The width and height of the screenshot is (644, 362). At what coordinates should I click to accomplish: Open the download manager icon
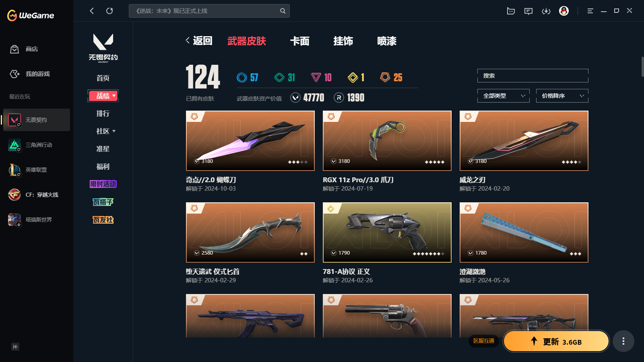[546, 11]
